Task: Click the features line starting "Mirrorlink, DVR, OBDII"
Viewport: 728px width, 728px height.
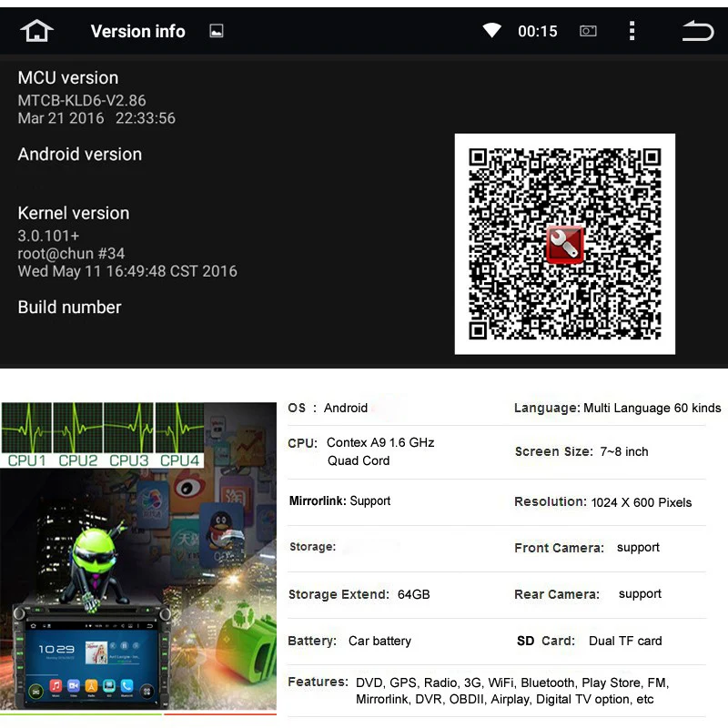Action: coord(505,699)
